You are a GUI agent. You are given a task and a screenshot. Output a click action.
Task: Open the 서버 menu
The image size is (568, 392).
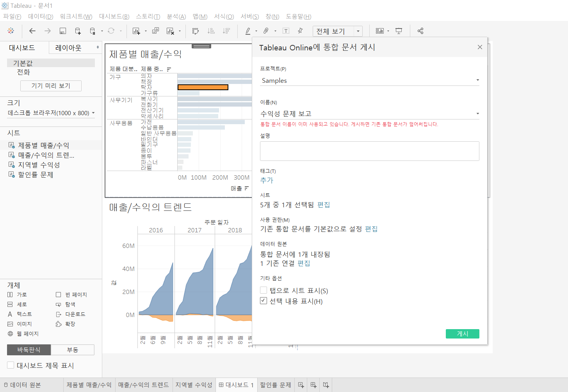tap(249, 16)
